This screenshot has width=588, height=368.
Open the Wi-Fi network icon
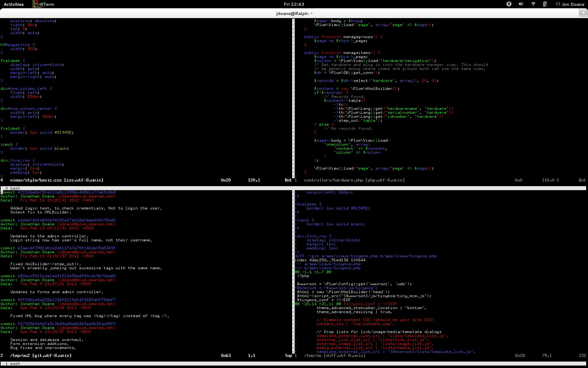[x=533, y=4]
